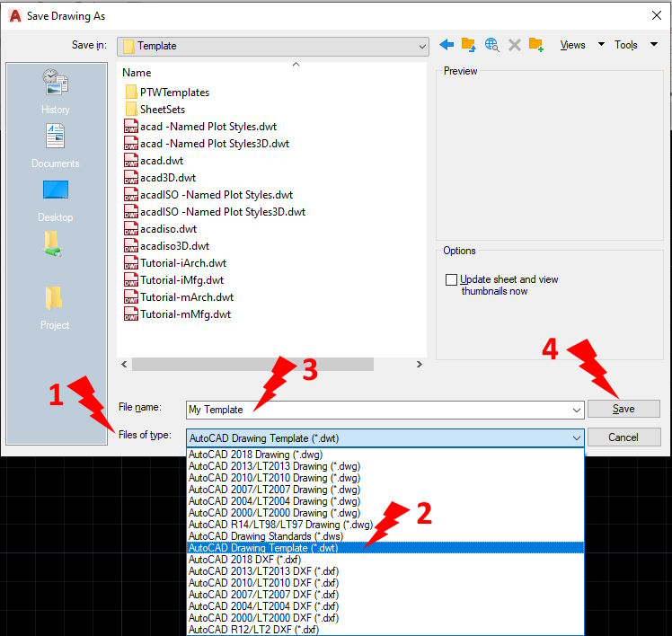Click the file list scroll left arrow
The image size is (672, 636).
click(x=124, y=365)
